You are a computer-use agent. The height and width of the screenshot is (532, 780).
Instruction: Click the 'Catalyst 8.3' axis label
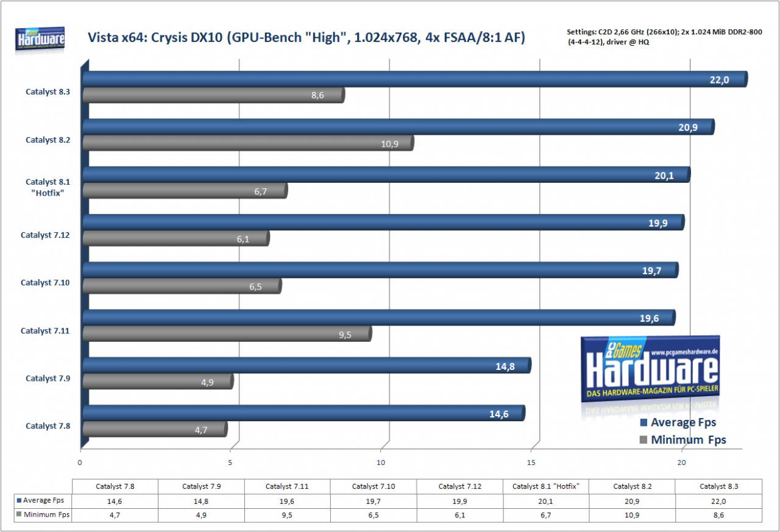click(x=48, y=92)
